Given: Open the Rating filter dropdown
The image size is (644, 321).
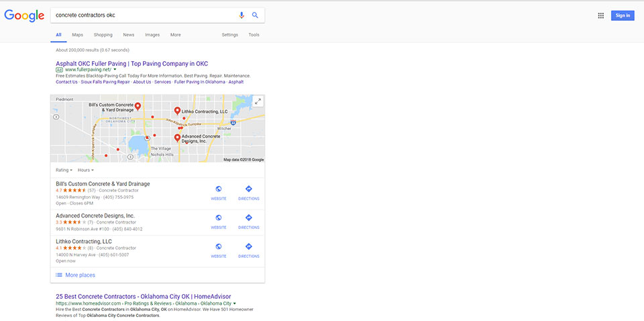Looking at the screenshot, I should pyautogui.click(x=64, y=170).
